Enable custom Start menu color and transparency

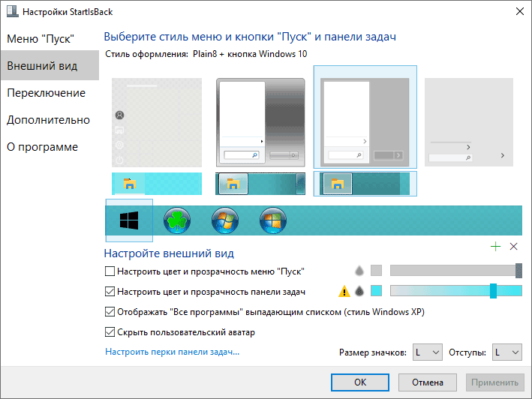point(110,271)
